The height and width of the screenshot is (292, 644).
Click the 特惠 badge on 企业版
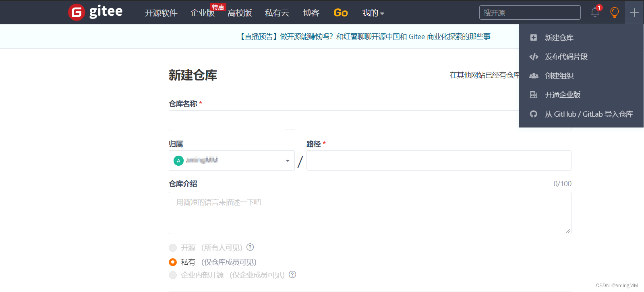tap(218, 7)
